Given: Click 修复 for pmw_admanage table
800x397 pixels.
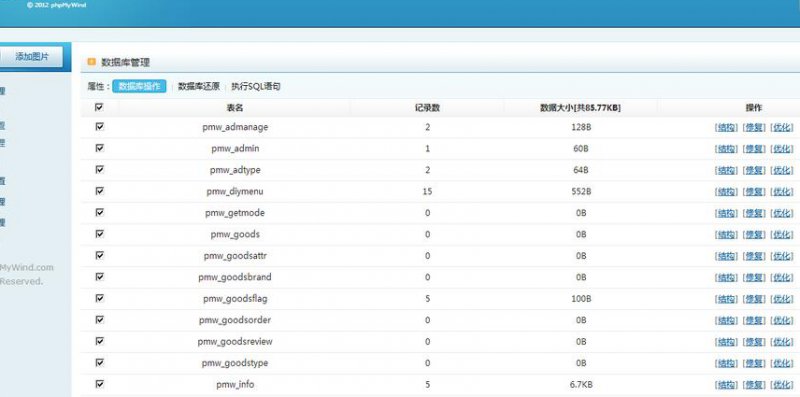Looking at the screenshot, I should (754, 128).
